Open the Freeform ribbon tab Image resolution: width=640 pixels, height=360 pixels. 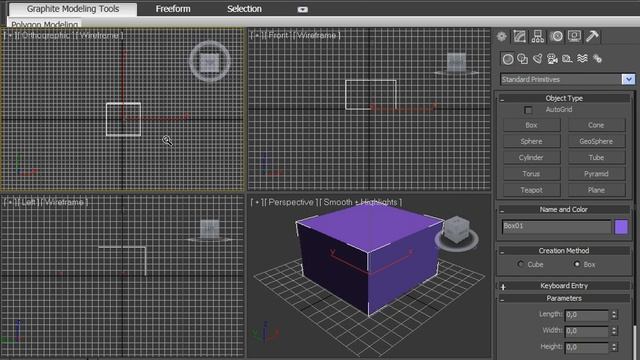tap(173, 9)
